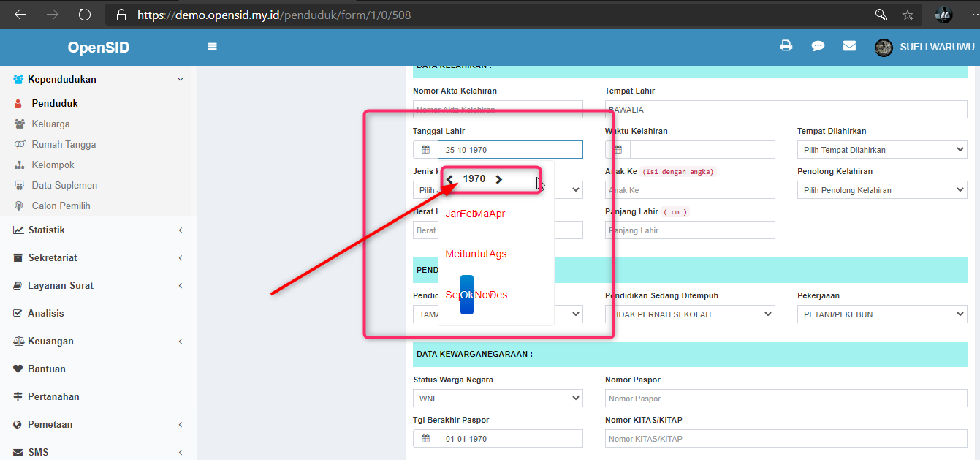This screenshot has height=460, width=980.
Task: Open the Status Warga Negara WNI dropdown
Action: pos(498,399)
